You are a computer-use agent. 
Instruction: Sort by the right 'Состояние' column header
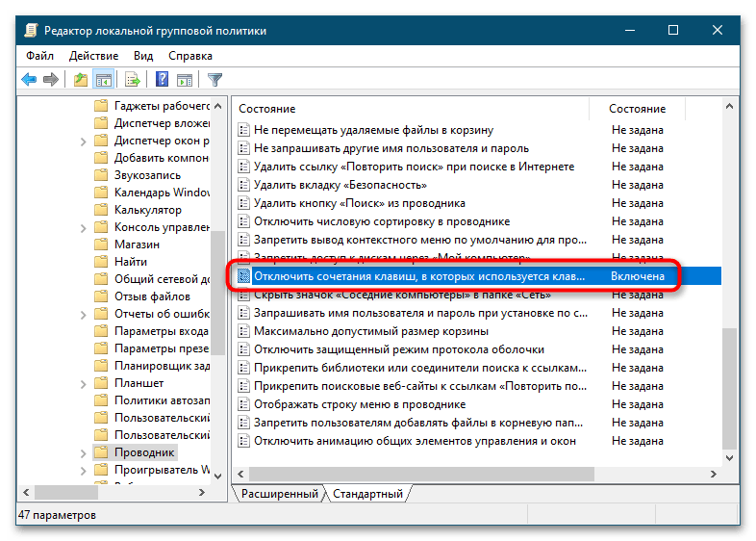637,109
